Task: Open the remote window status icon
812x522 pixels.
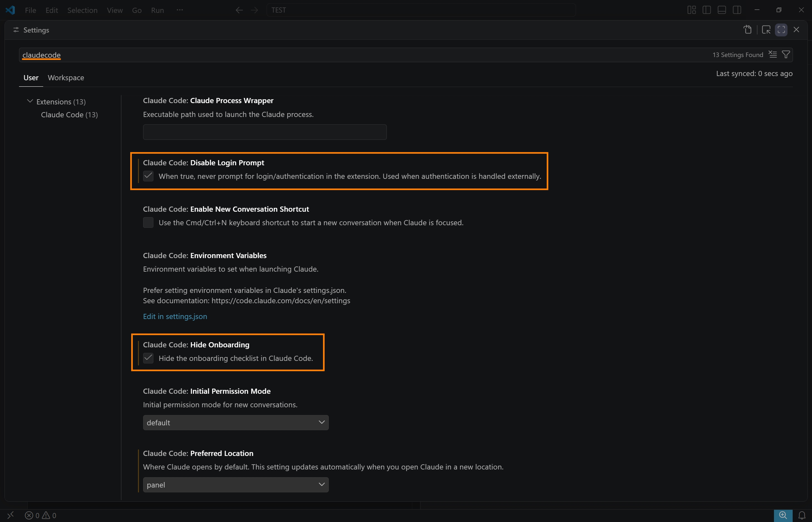Action: coord(11,515)
